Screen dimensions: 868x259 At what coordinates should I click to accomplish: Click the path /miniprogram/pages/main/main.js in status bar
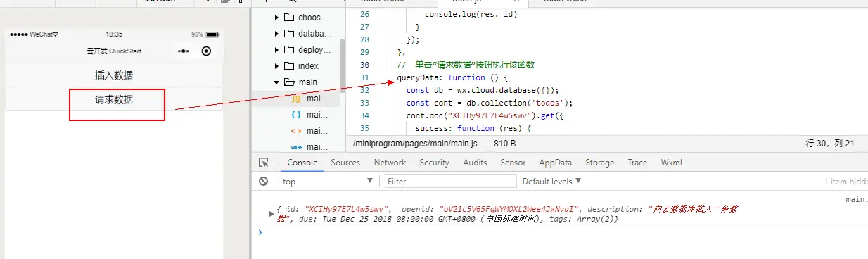[415, 143]
